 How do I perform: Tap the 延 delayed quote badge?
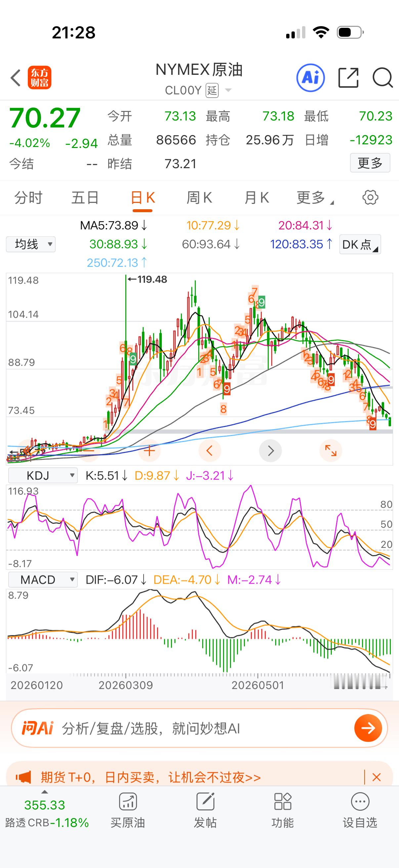(x=212, y=90)
